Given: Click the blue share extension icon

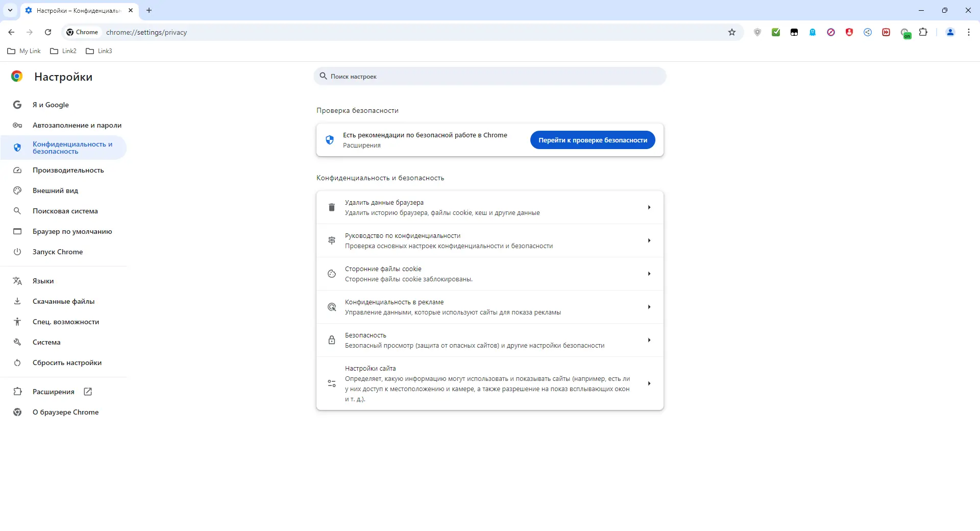Looking at the screenshot, I should pyautogui.click(x=868, y=32).
